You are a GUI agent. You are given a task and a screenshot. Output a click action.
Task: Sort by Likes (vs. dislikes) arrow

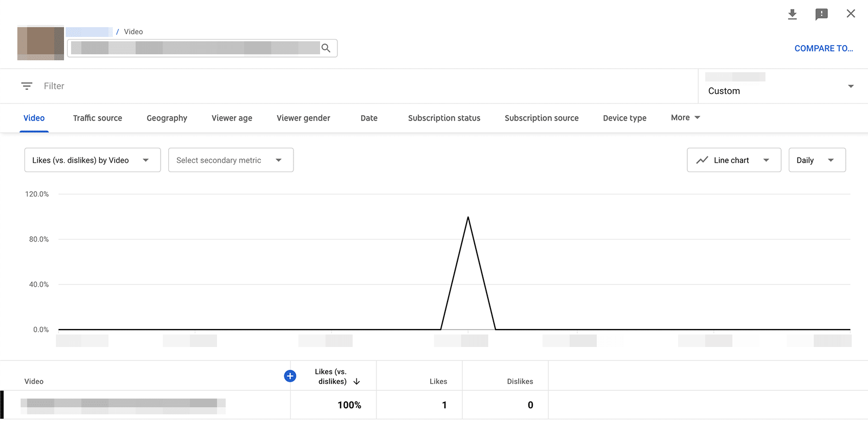coord(356,382)
